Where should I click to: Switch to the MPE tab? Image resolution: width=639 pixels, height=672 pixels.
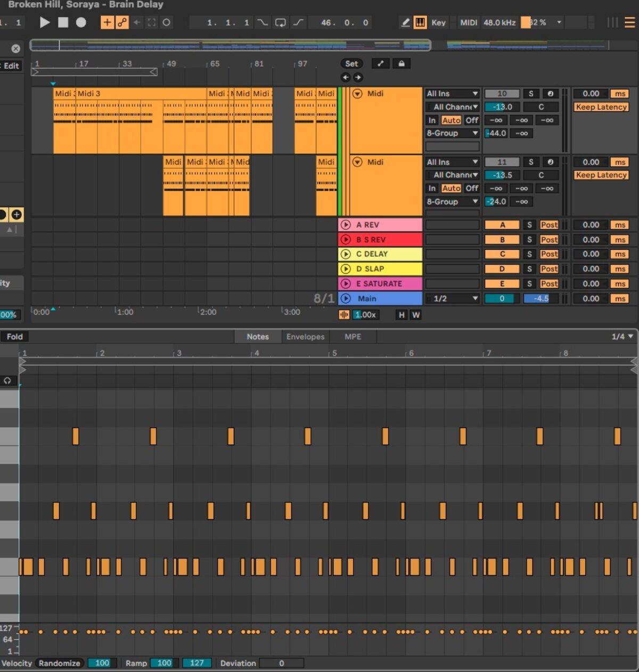[x=353, y=337]
